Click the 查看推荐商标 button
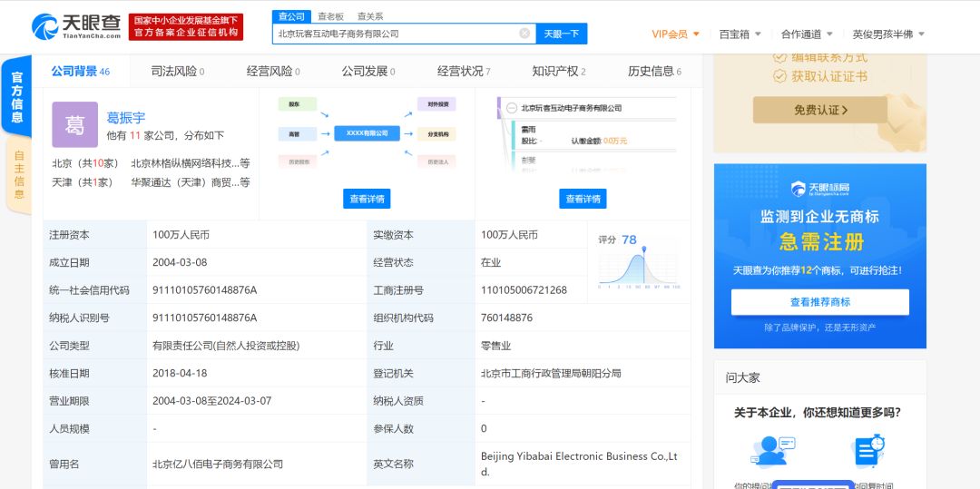The width and height of the screenshot is (980, 489). coord(819,302)
